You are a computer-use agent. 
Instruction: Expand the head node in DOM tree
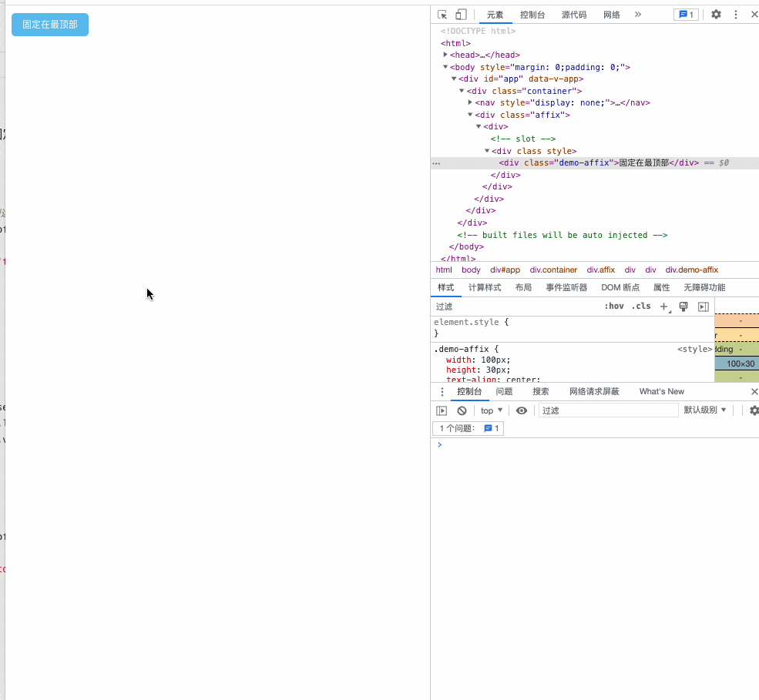(445, 55)
